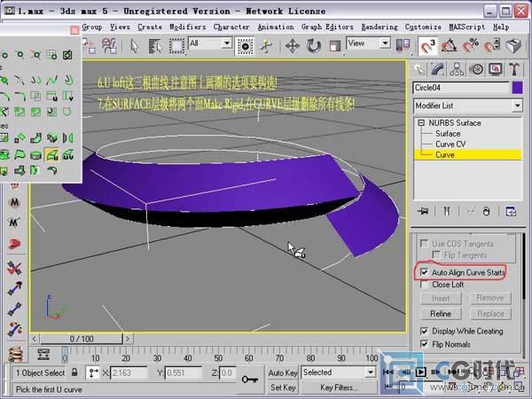Click the Pin Stack icon

[x=423, y=211]
